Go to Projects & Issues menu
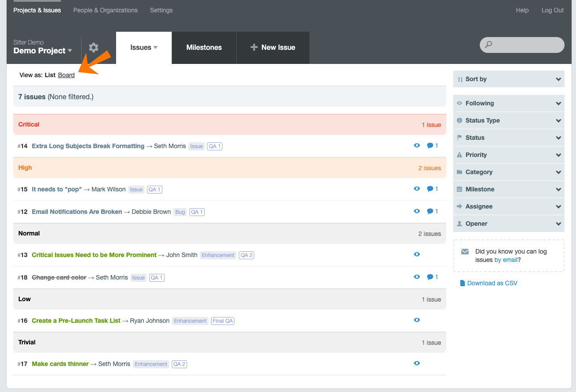The image size is (576, 392). tap(37, 10)
